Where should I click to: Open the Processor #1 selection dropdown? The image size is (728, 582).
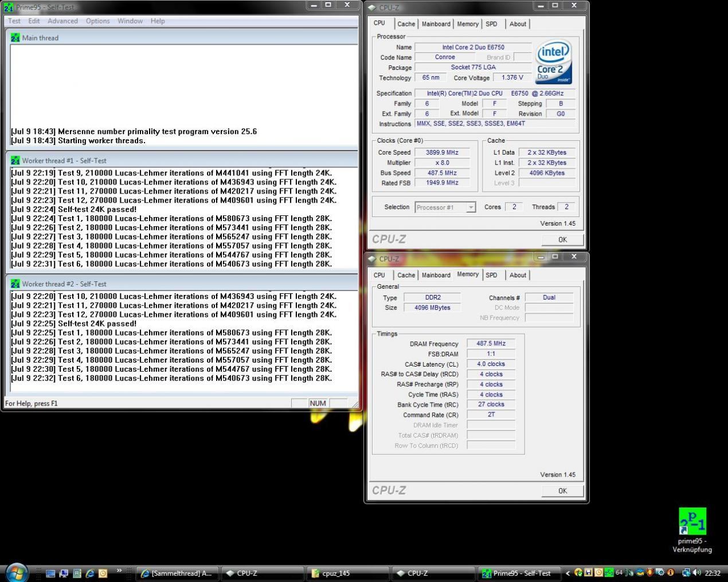click(445, 207)
